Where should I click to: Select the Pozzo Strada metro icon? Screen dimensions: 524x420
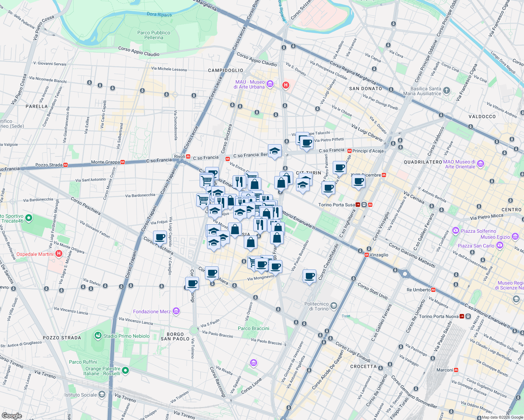click(x=65, y=165)
